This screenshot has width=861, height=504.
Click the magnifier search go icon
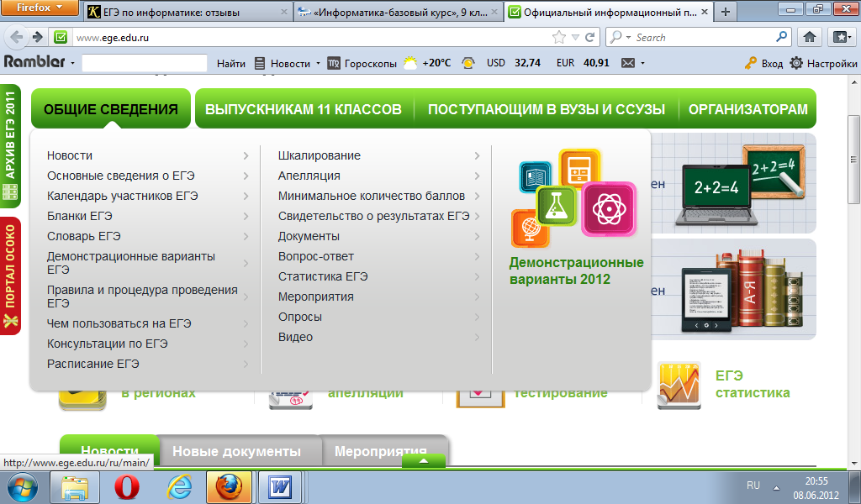coord(781,37)
